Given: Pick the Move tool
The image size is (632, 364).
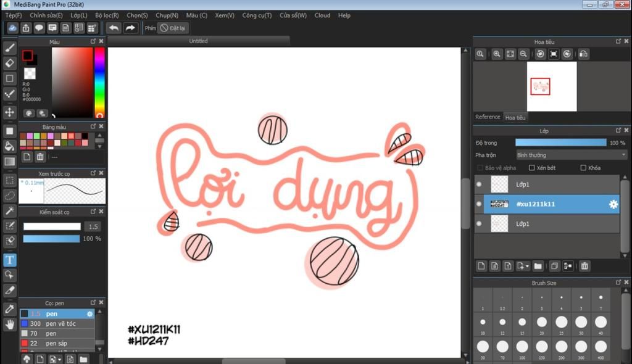Looking at the screenshot, I should click(x=10, y=112).
